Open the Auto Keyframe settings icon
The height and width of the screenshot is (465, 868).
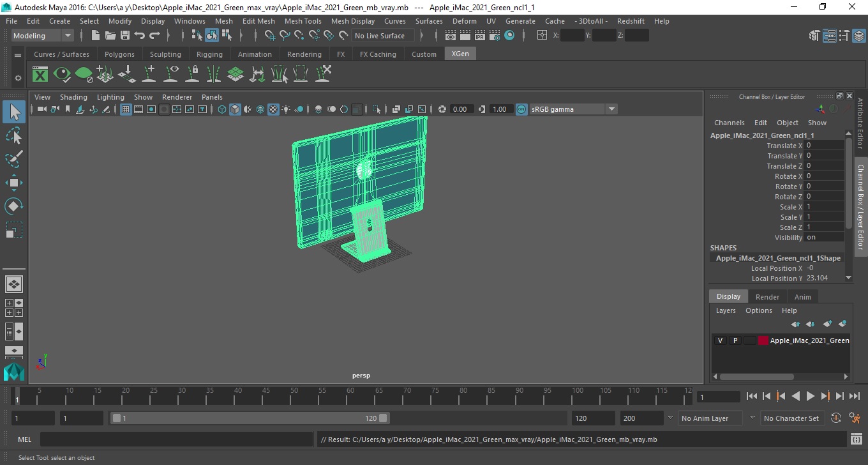(x=836, y=418)
